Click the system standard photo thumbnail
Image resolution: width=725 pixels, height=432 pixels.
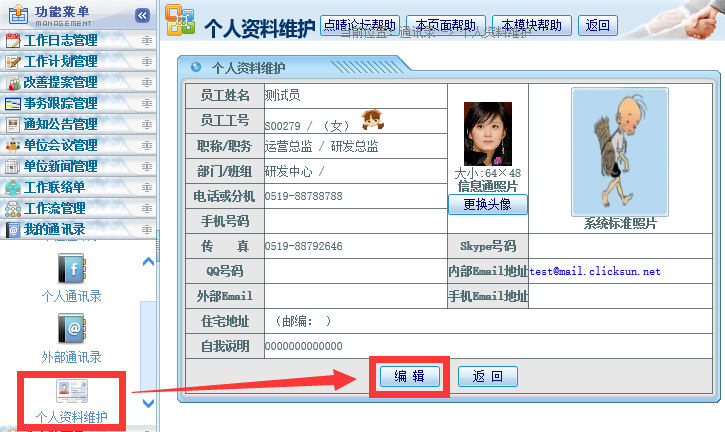click(619, 150)
